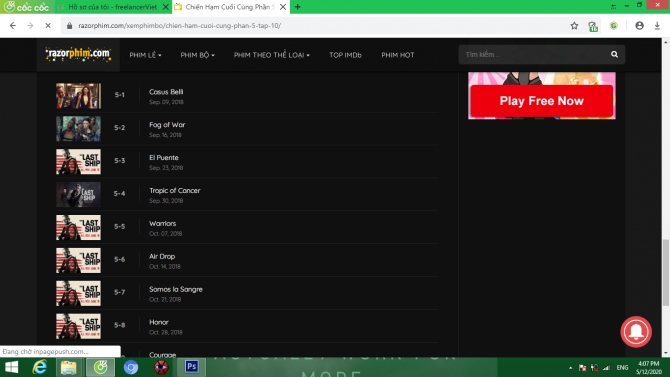Image resolution: width=670 pixels, height=377 pixels.
Task: Bookmark this page with the star icon
Action: click(x=574, y=26)
